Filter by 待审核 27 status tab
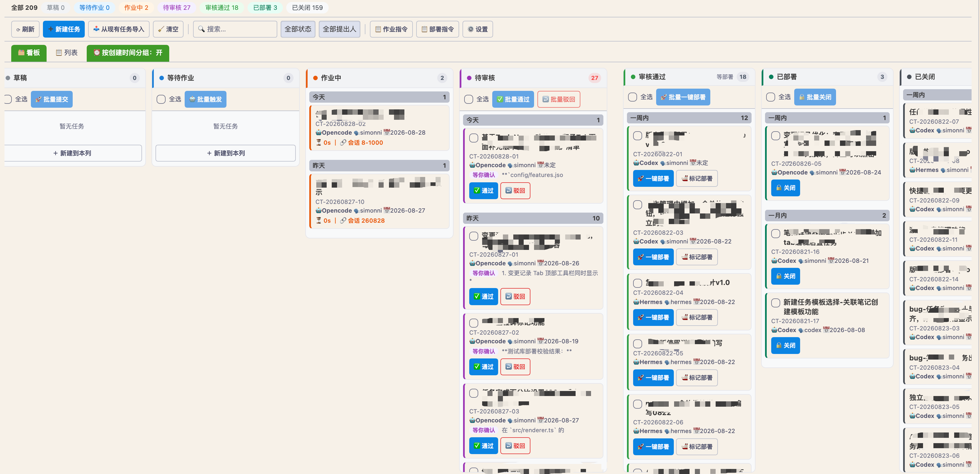980x474 pixels. [x=177, y=8]
